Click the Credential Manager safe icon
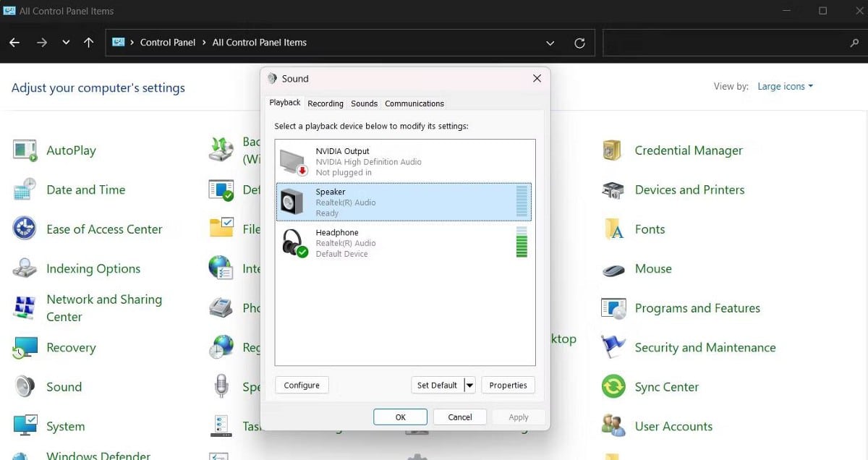Screen dimensions: 868x460 pos(613,150)
